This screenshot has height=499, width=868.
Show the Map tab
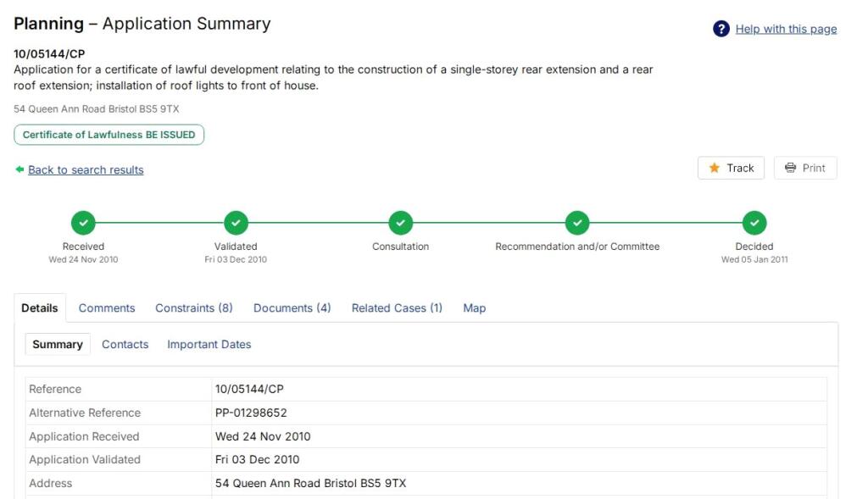point(475,308)
